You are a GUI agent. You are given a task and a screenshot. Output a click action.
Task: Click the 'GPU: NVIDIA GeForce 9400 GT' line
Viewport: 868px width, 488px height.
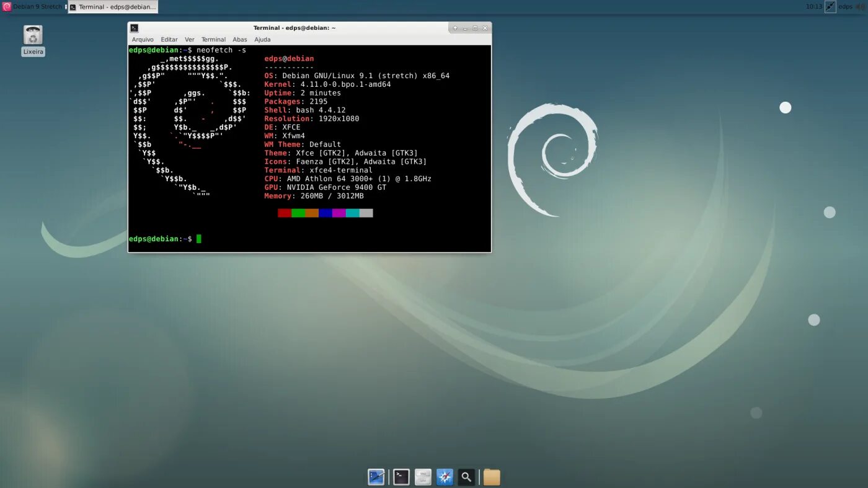tap(325, 187)
